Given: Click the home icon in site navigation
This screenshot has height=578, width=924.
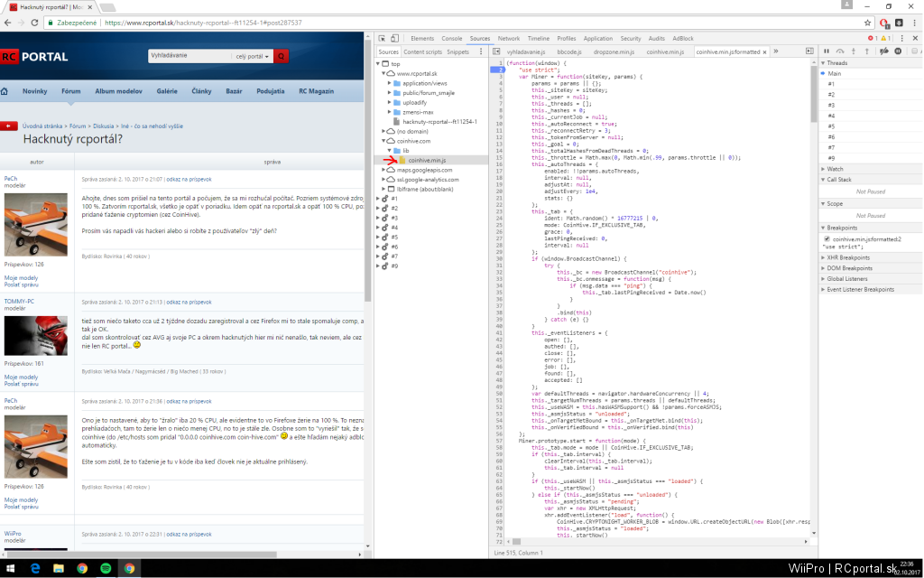Looking at the screenshot, I should tap(5, 91).
